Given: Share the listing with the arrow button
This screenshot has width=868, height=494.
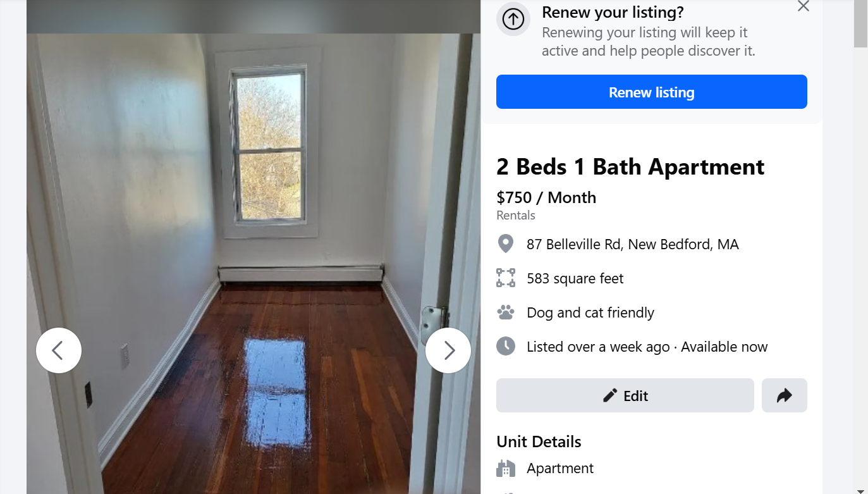Looking at the screenshot, I should (x=784, y=395).
